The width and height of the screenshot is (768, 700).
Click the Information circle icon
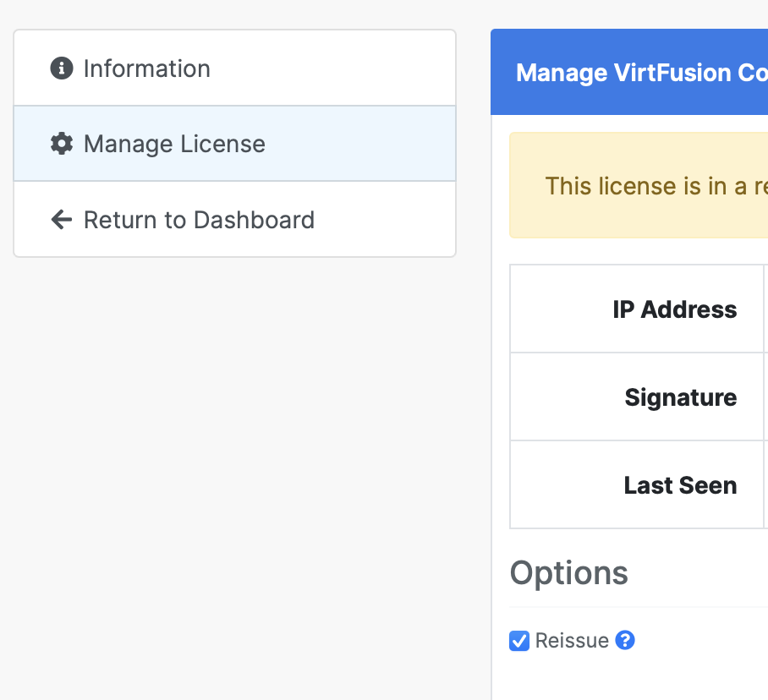(x=62, y=68)
